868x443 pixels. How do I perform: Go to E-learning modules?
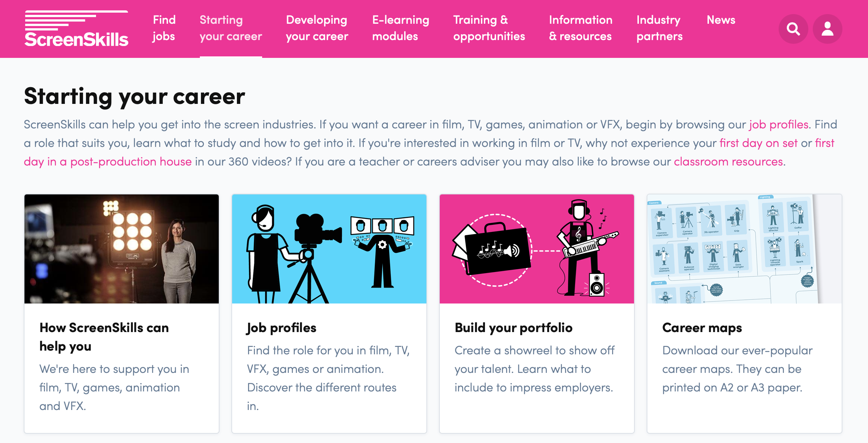point(400,28)
